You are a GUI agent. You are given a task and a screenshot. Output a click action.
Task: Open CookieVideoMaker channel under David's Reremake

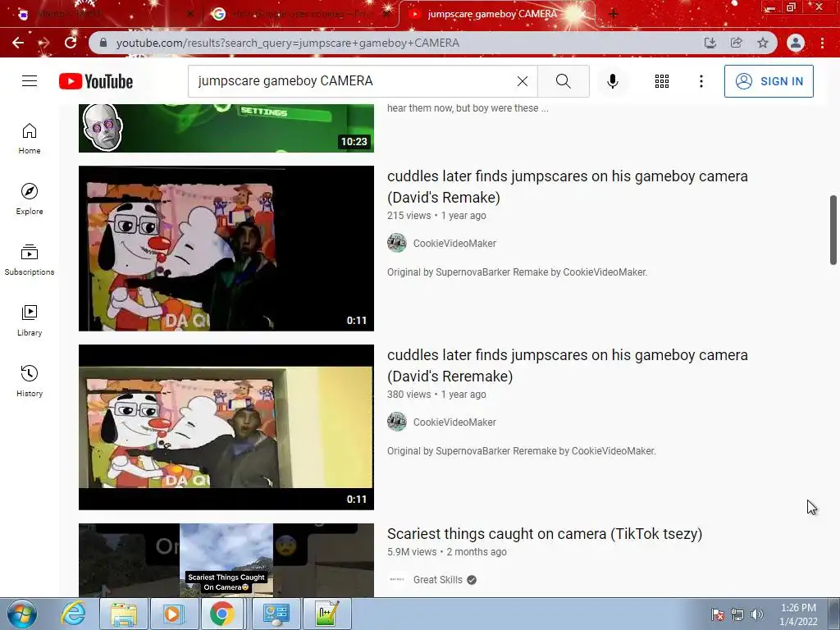tap(454, 422)
